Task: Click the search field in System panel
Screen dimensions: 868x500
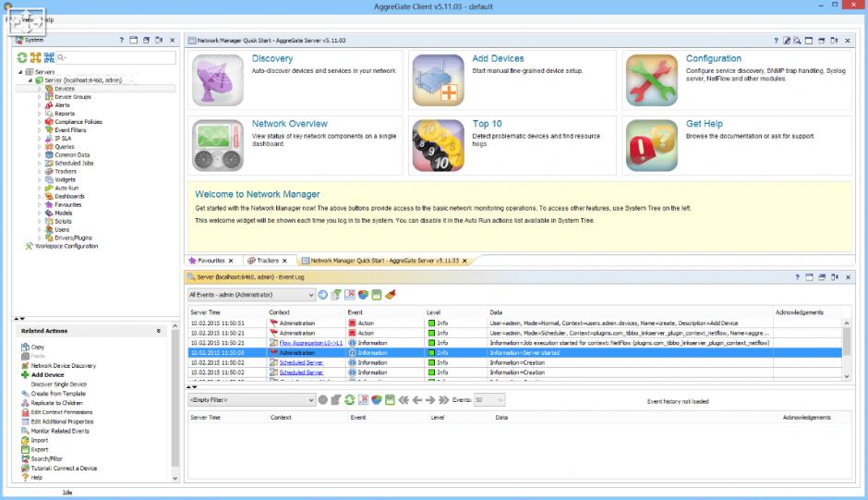Action: (116, 57)
